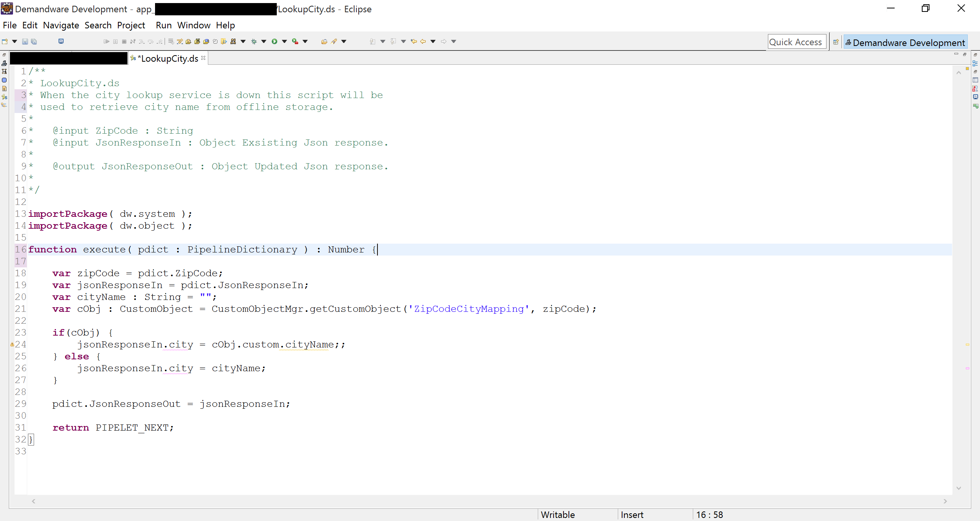
Task: Expand the Run button's dropdown arrow
Action: pos(284,41)
